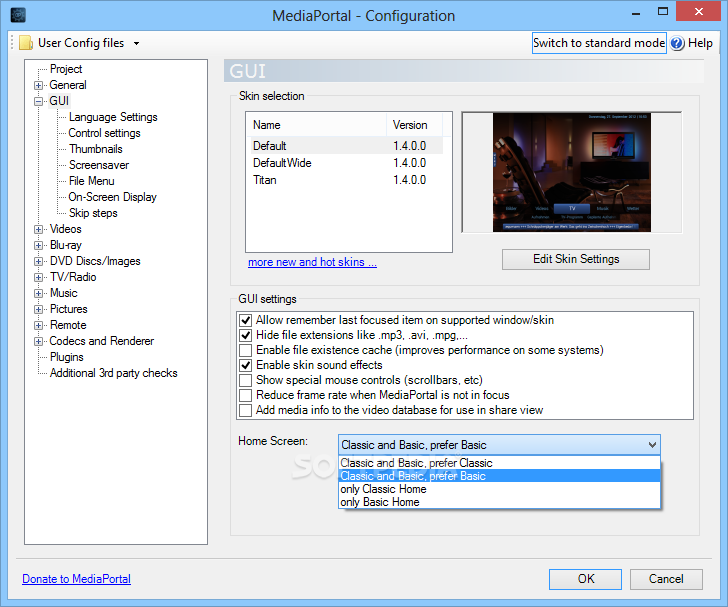Click the Version column header
The image size is (728, 607).
point(414,125)
